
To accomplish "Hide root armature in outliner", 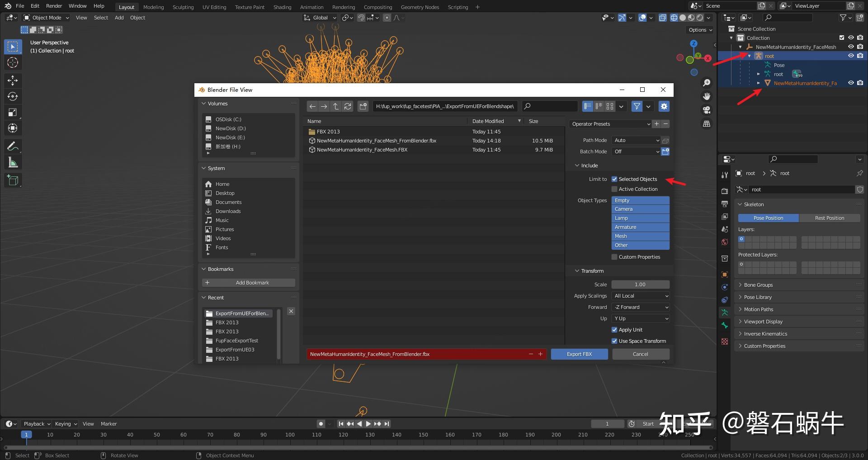I will pos(851,56).
